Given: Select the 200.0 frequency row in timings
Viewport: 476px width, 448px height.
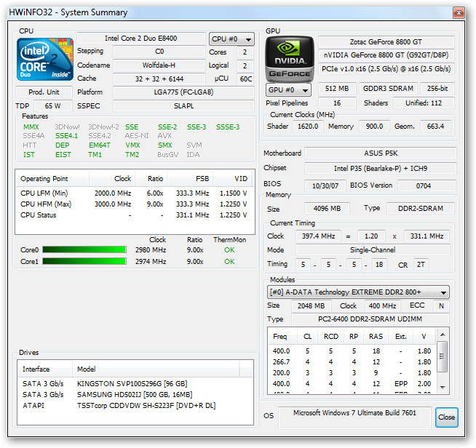Looking at the screenshot, I should tap(352, 373).
